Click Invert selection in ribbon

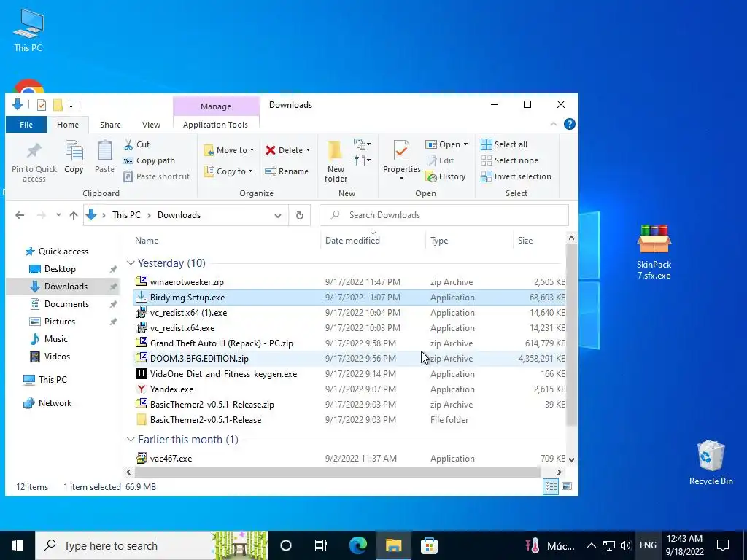[516, 176]
